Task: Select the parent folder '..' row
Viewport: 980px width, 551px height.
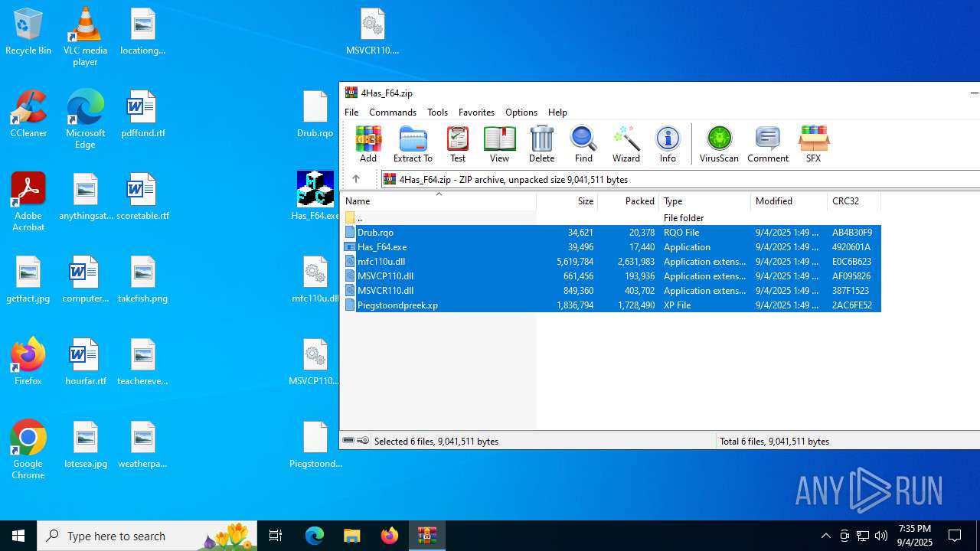Action: tap(611, 217)
